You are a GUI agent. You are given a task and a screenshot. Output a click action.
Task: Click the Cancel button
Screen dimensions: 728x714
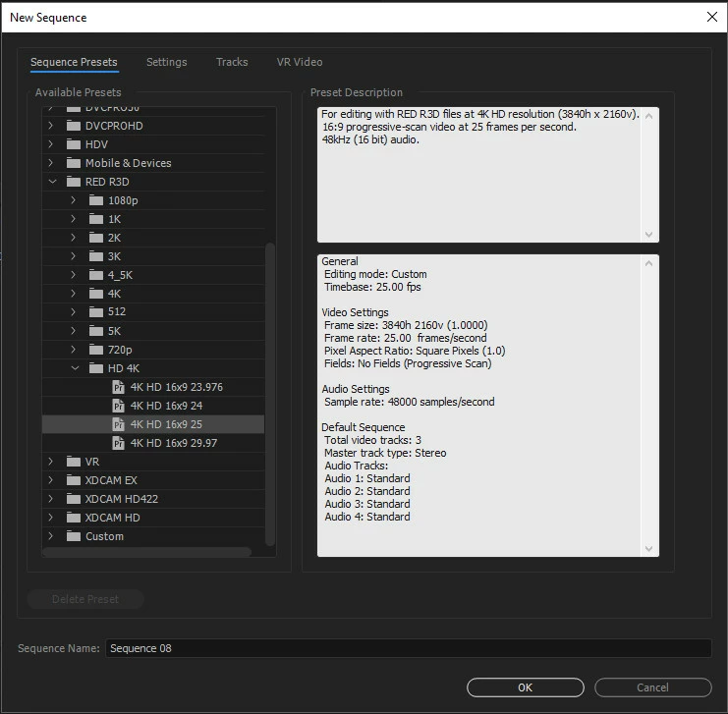pos(652,687)
